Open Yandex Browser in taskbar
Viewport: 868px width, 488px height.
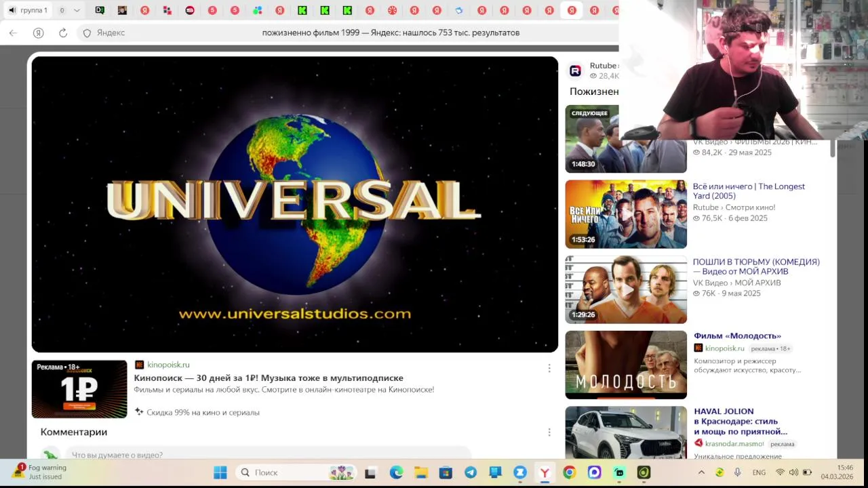545,472
